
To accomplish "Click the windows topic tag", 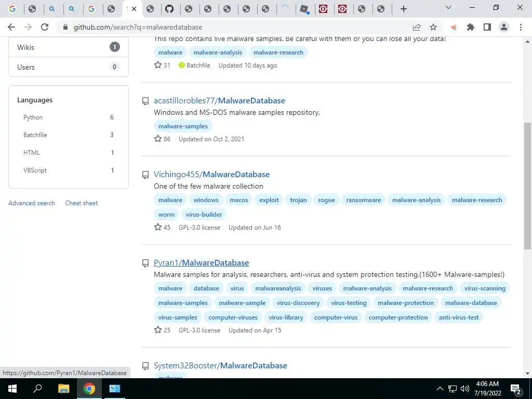I will (x=206, y=200).
